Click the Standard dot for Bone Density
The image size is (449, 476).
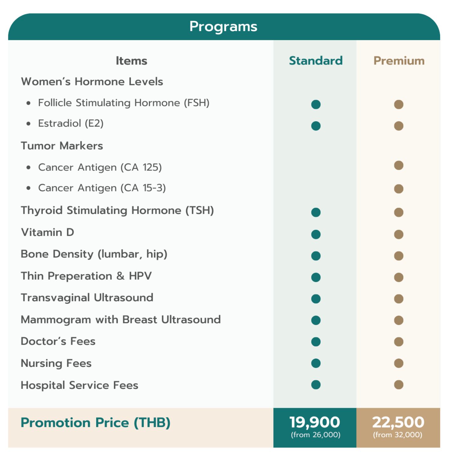click(316, 256)
